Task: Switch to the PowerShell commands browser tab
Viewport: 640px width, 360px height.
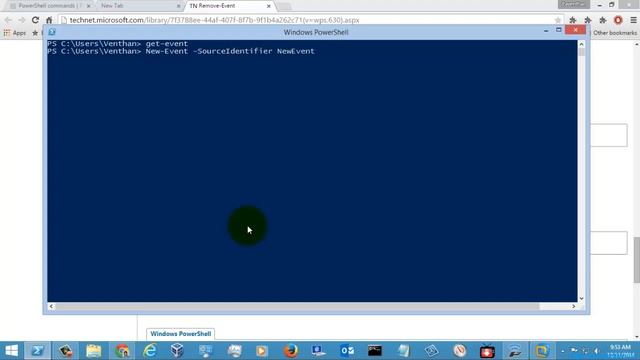Action: (x=50, y=6)
